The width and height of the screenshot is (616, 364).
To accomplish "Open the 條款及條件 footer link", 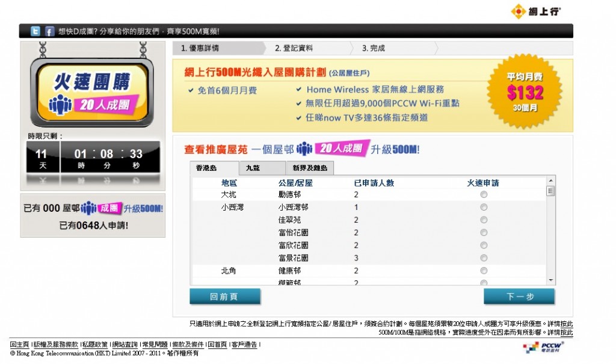I will (188, 344).
